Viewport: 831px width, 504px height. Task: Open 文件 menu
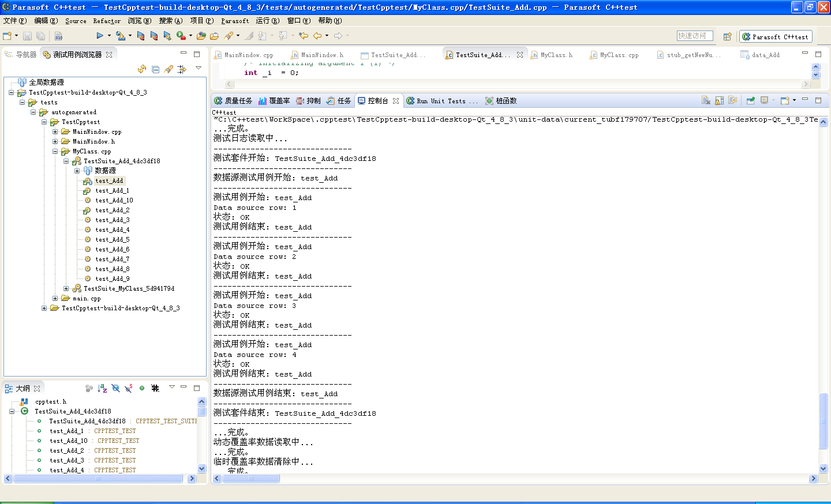point(15,21)
